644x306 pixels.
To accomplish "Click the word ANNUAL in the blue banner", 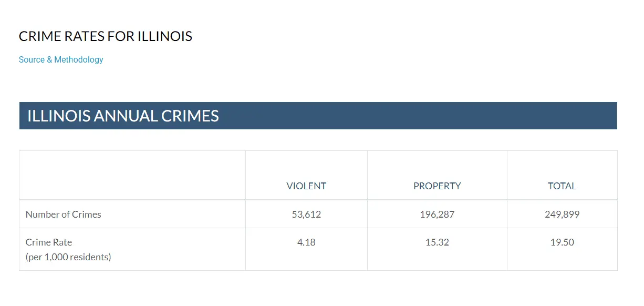I will (125, 116).
